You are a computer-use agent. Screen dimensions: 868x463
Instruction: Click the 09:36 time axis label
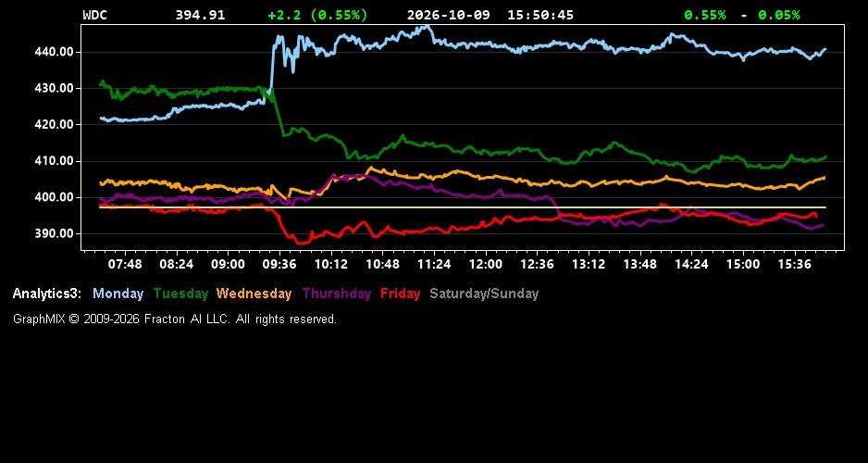279,264
